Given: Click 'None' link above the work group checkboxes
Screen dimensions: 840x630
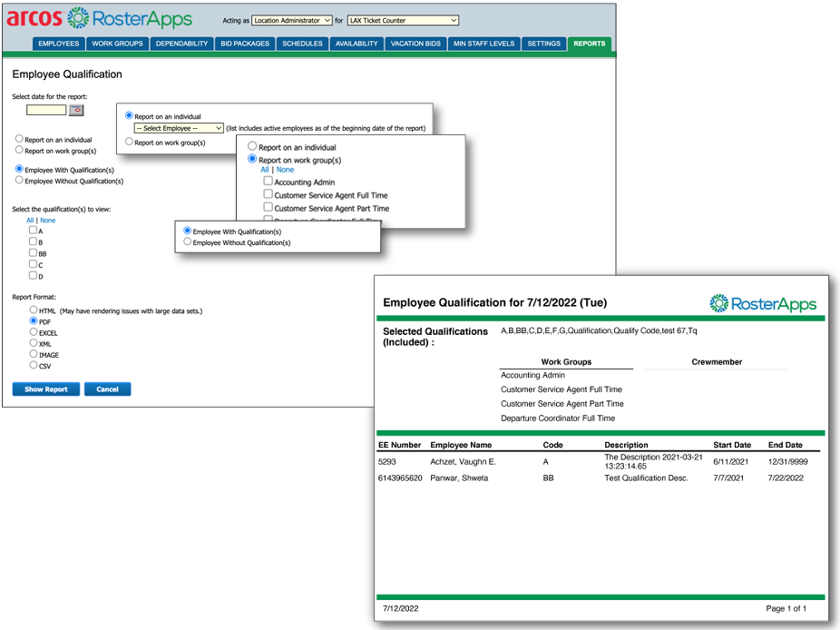Looking at the screenshot, I should coord(285,170).
